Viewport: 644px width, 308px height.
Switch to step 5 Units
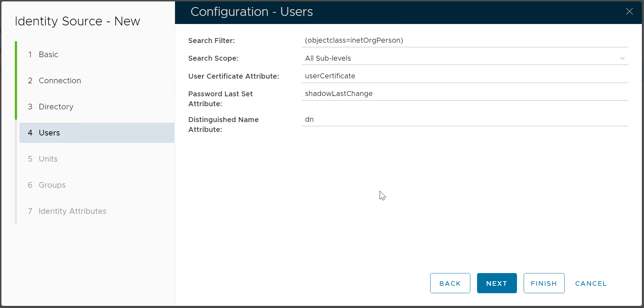click(x=48, y=159)
